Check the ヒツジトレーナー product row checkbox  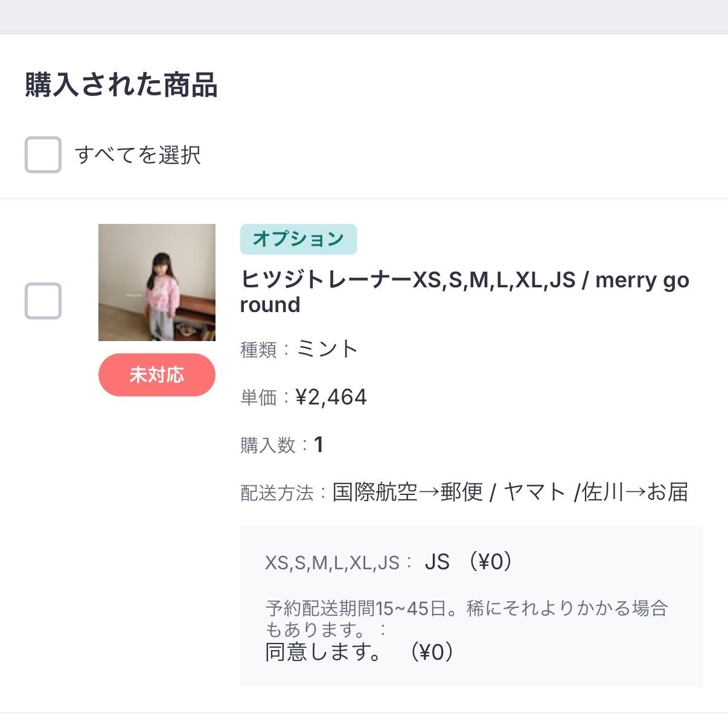[43, 301]
